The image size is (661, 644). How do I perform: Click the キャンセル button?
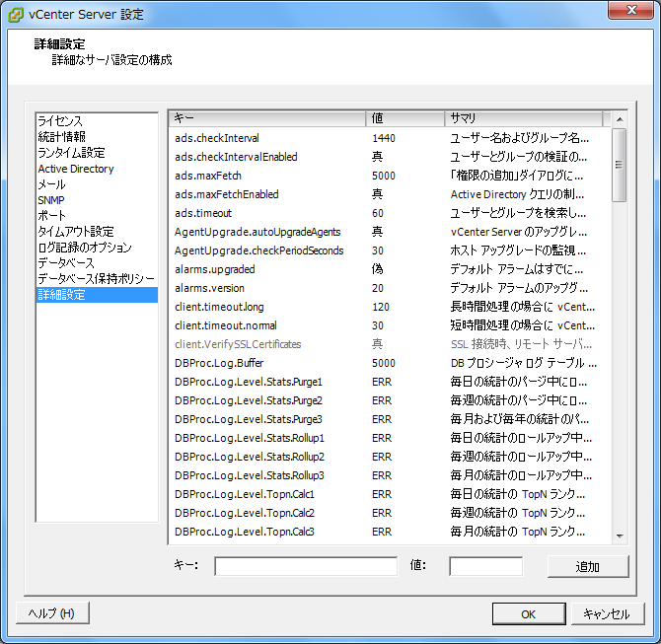click(x=607, y=614)
